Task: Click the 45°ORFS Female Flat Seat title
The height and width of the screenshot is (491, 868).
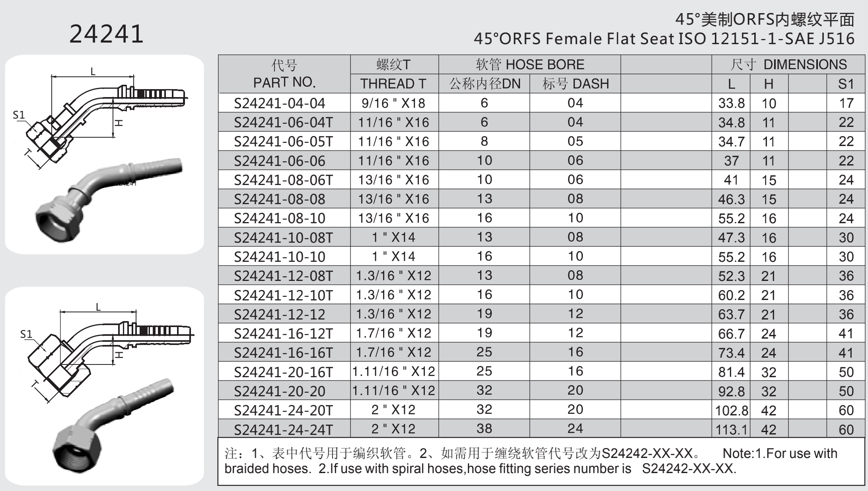Action: [664, 39]
